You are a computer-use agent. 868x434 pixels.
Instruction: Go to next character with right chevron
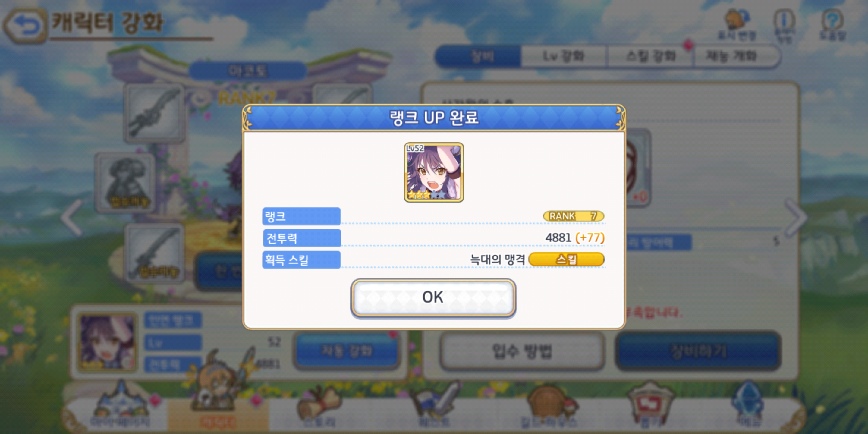(x=797, y=218)
